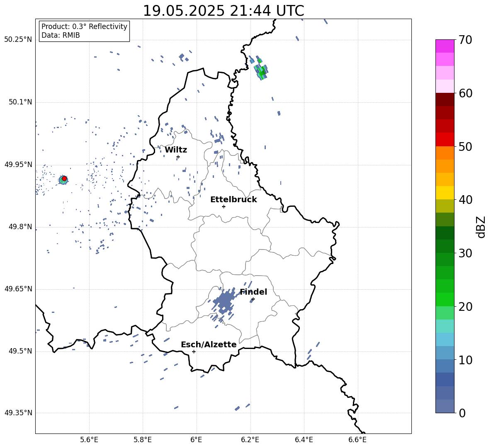Click the blue echo cluster west of Findel
Screen dimensions: 491x448
[224, 302]
